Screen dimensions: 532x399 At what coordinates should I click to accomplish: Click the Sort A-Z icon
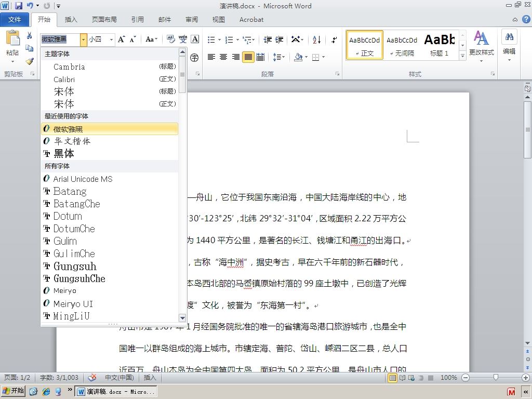click(316, 39)
